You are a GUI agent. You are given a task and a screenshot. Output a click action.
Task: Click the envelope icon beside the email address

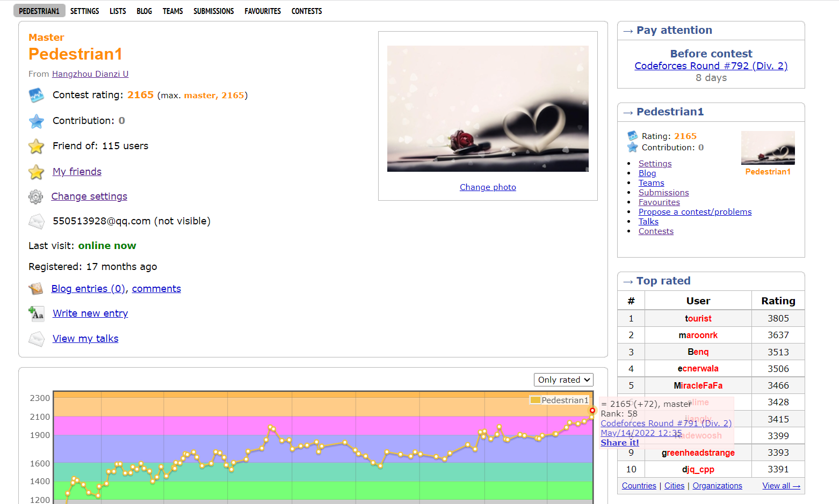(36, 221)
